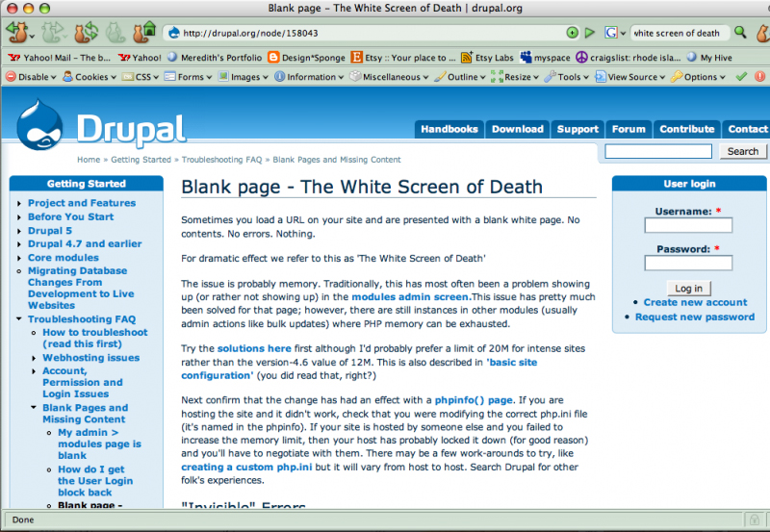Open the Contact tab

747,129
